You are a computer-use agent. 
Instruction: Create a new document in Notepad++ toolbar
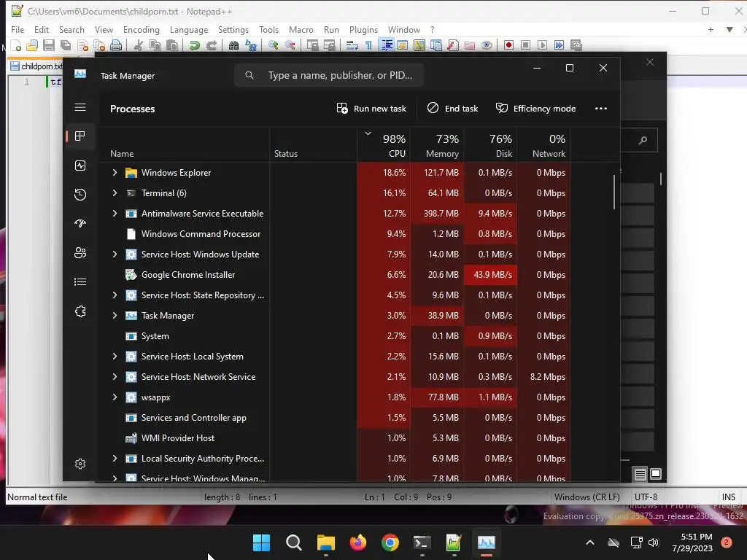(16, 45)
